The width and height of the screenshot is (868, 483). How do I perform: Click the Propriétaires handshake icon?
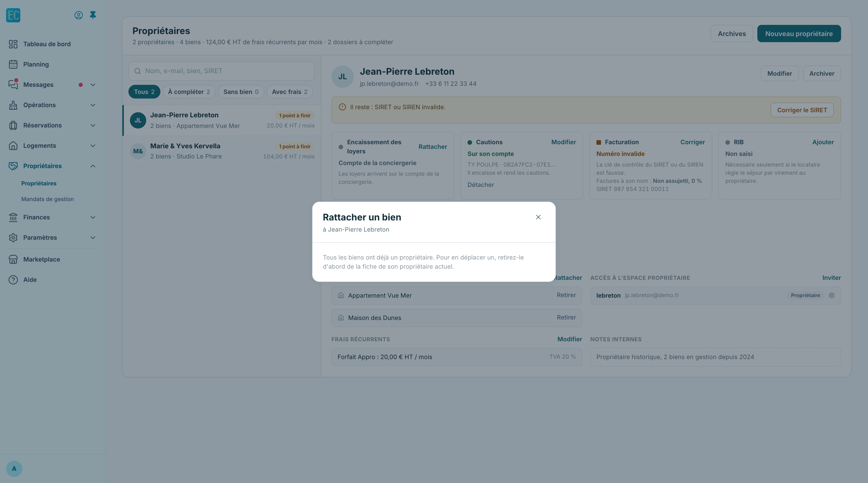tap(13, 166)
